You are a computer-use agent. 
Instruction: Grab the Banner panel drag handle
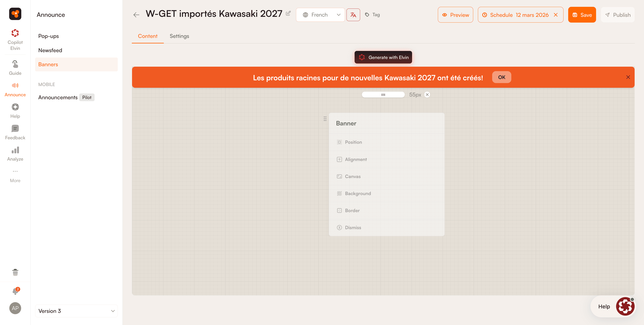pos(325,118)
